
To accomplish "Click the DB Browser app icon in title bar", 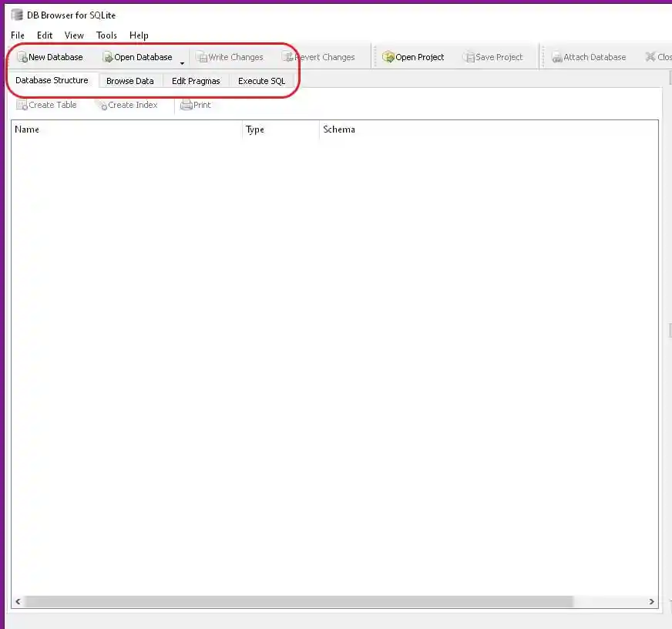I will (x=17, y=15).
